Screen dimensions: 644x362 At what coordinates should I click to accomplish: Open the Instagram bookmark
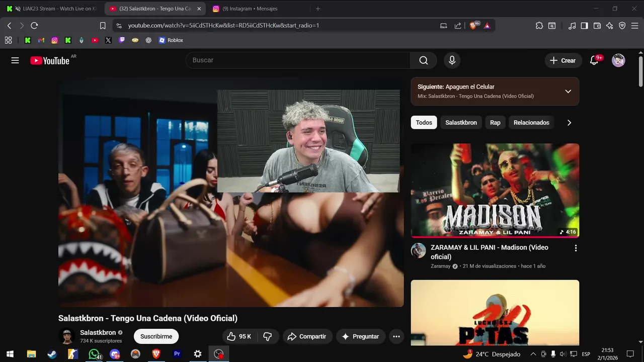click(x=54, y=40)
